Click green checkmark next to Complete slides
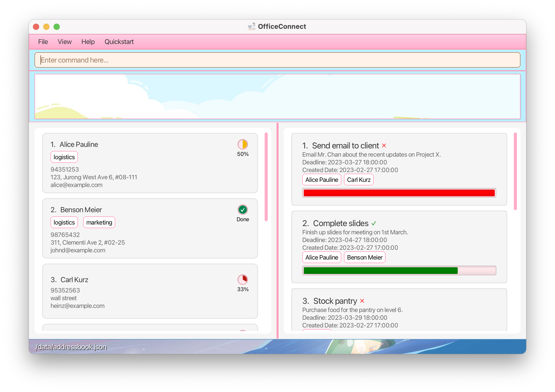Screen dimensions: 555x392 (374, 223)
